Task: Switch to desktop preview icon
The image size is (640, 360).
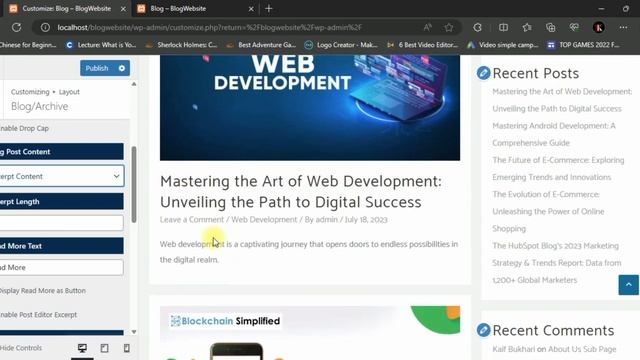Action: [x=82, y=348]
